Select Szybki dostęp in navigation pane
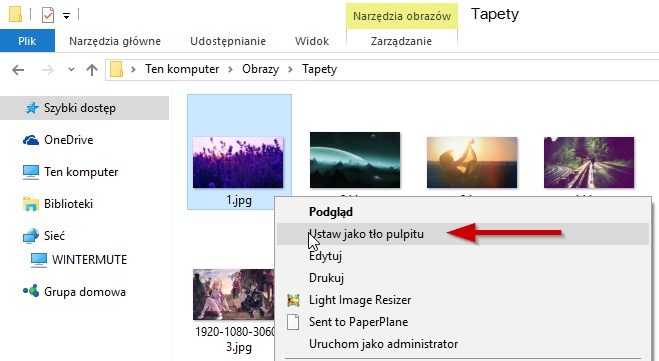 tap(84, 108)
